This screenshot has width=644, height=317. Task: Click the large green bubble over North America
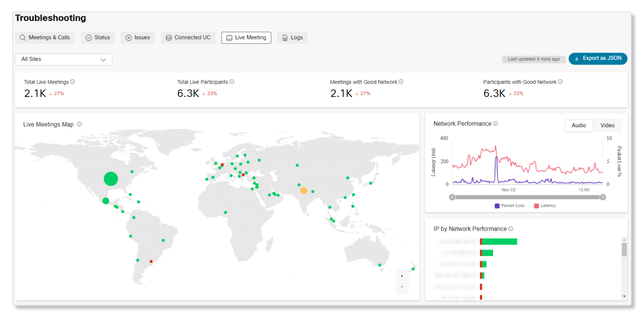(x=111, y=179)
